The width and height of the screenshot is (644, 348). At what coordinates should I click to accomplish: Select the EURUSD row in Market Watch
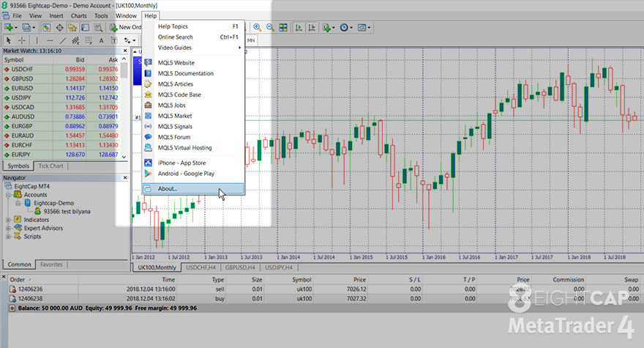tap(61, 88)
